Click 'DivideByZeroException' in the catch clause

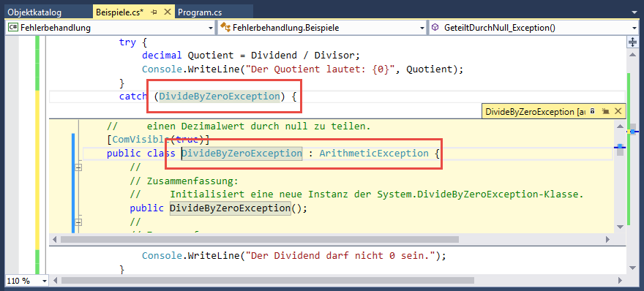tap(220, 97)
